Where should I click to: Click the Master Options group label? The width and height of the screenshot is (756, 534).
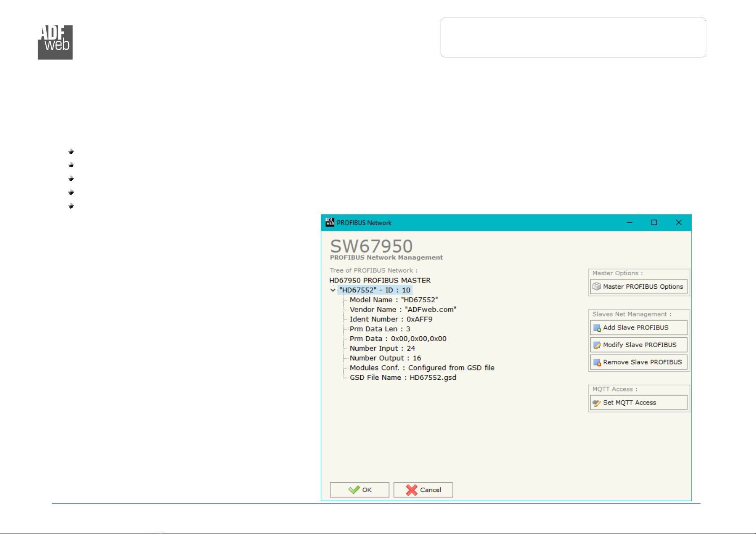tap(617, 273)
